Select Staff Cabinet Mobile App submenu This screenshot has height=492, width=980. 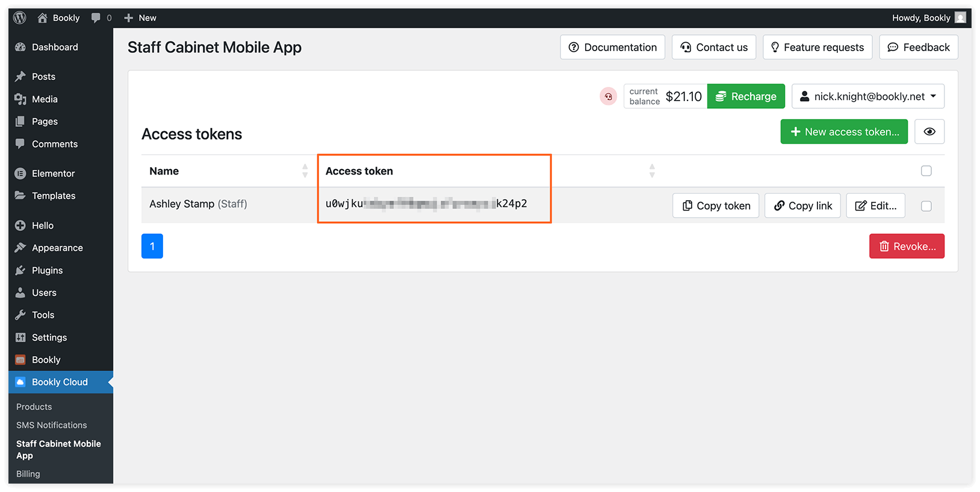click(x=58, y=449)
